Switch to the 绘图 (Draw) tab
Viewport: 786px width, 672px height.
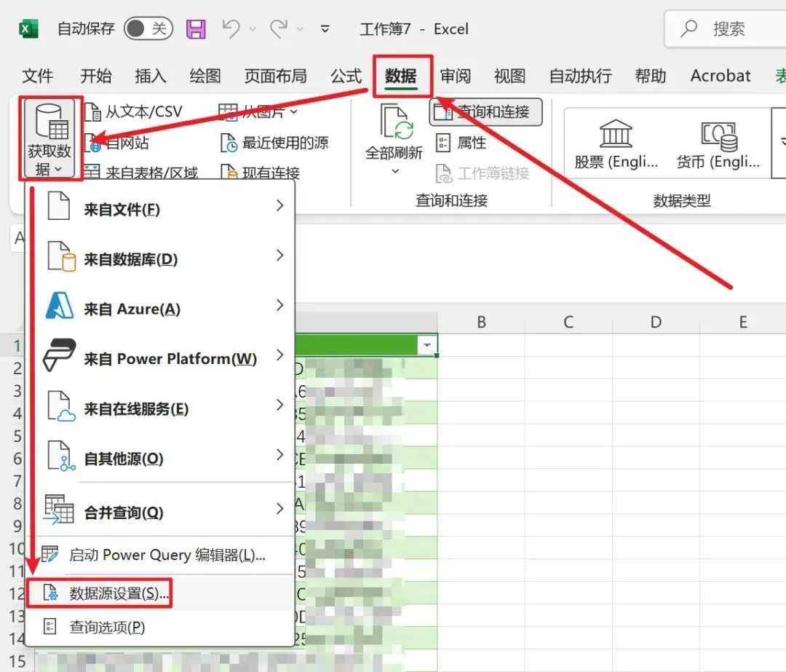[x=205, y=76]
